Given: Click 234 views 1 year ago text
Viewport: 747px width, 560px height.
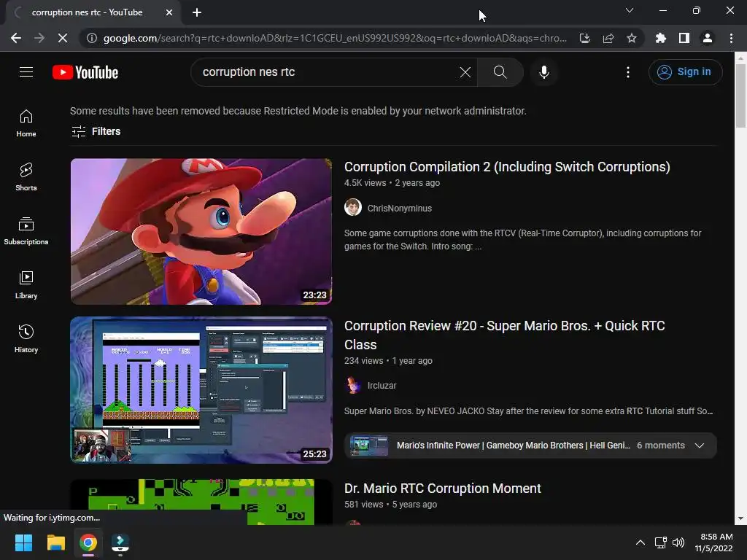Looking at the screenshot, I should tap(388, 360).
